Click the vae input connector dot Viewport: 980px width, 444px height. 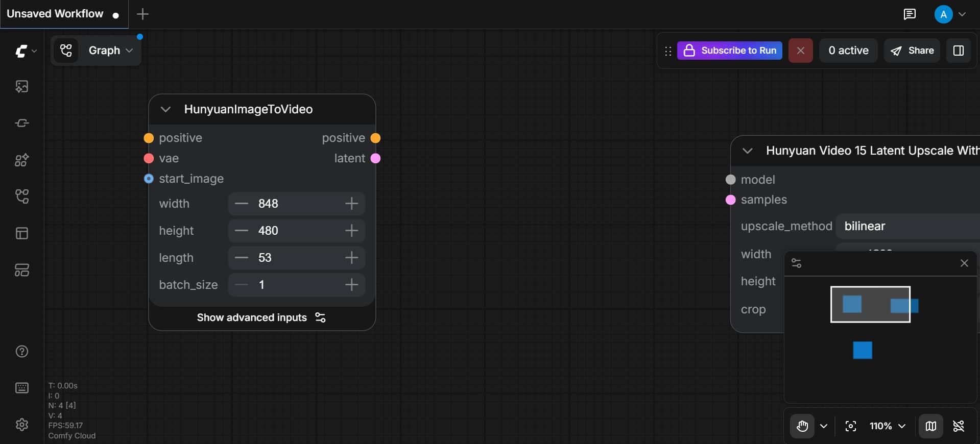(149, 158)
